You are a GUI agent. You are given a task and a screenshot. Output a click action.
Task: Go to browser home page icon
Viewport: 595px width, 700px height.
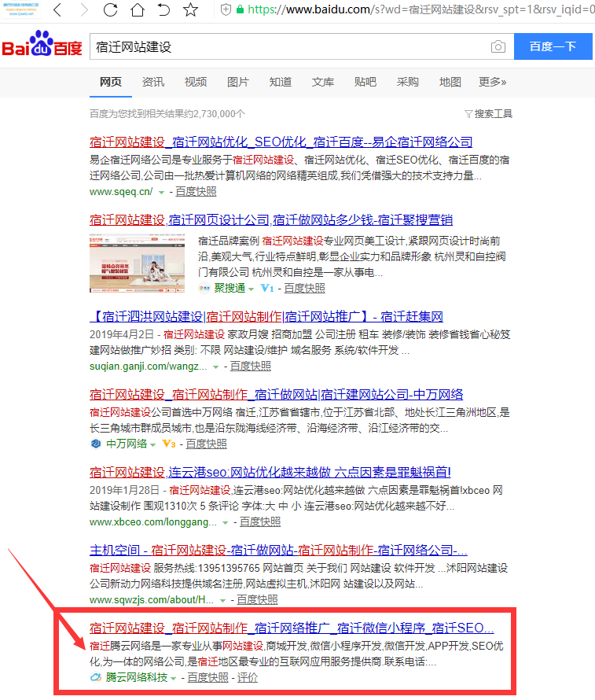pyautogui.click(x=138, y=9)
